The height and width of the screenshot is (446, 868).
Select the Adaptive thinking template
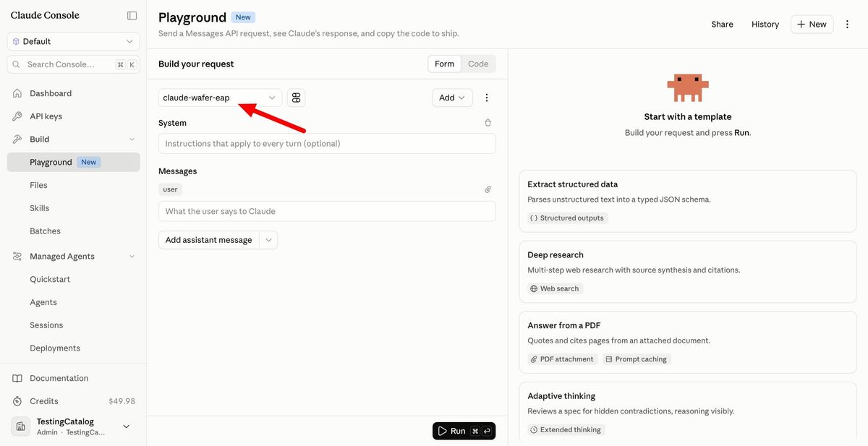(688, 413)
